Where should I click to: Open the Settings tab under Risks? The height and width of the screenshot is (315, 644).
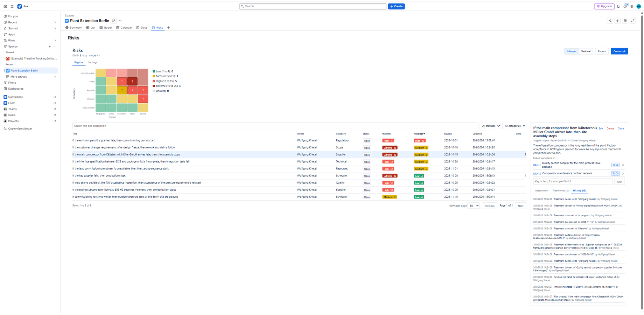pyautogui.click(x=92, y=63)
